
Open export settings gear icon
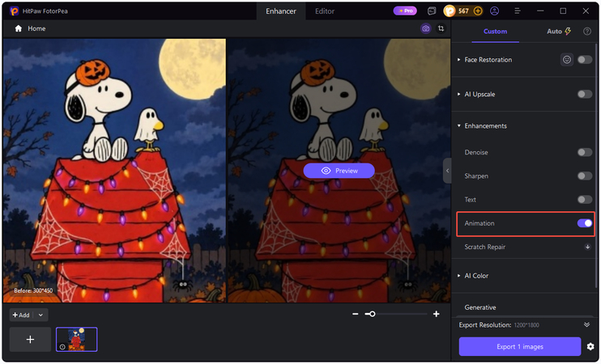point(590,347)
